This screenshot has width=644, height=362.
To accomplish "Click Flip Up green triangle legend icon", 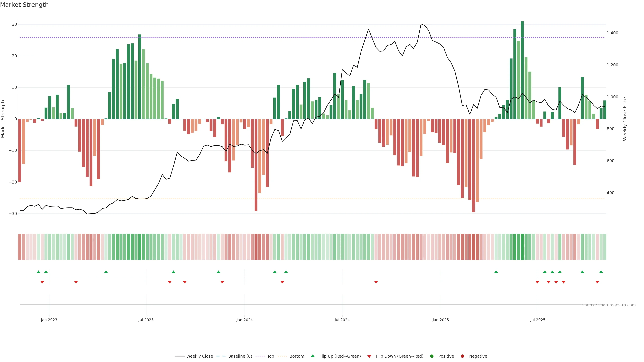I will pyautogui.click(x=312, y=356).
